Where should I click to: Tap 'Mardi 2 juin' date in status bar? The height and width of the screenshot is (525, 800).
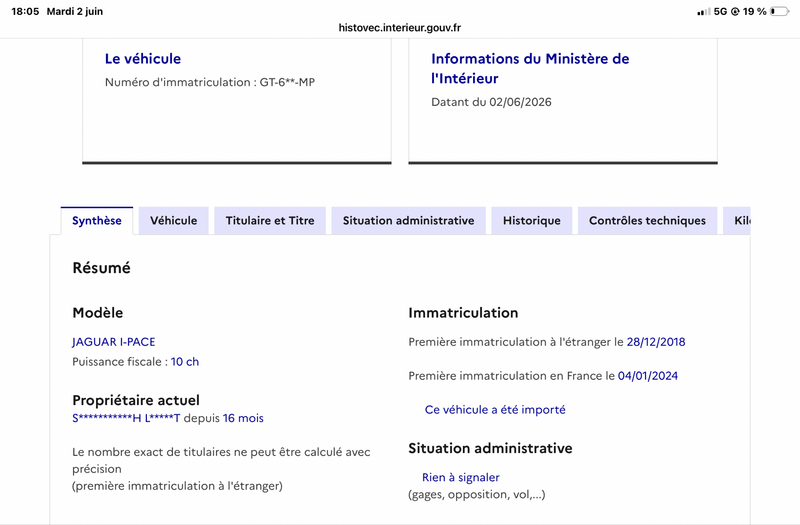click(74, 11)
